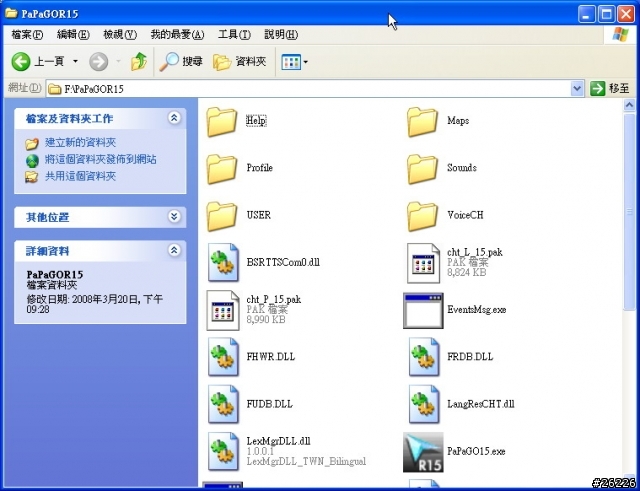The height and width of the screenshot is (491, 640).
Task: Open the Maps folder icon
Action: click(422, 122)
